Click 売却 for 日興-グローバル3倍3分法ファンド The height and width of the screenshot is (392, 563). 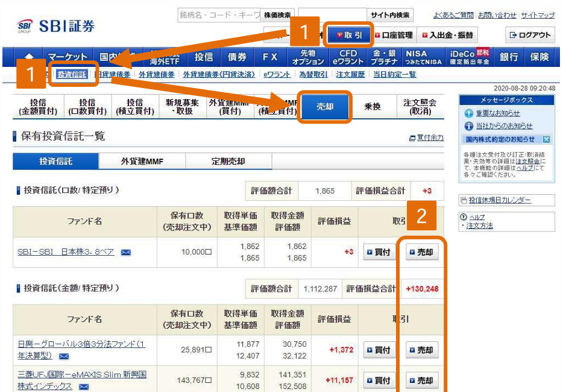pos(422,350)
